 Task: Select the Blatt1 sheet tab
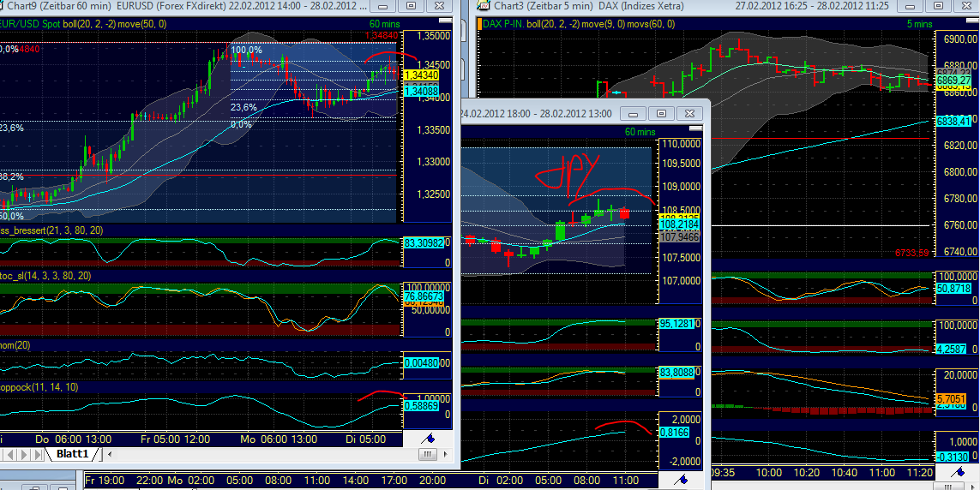[x=73, y=453]
